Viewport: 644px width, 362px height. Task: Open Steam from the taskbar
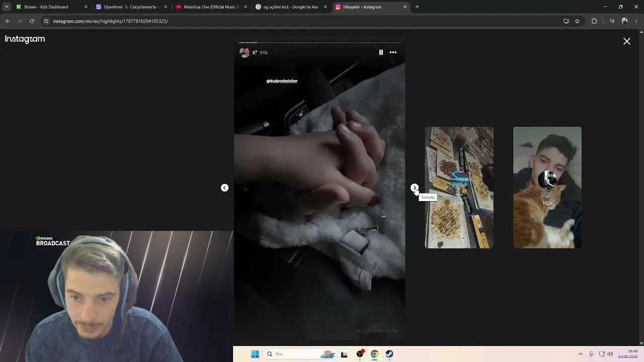click(x=389, y=354)
